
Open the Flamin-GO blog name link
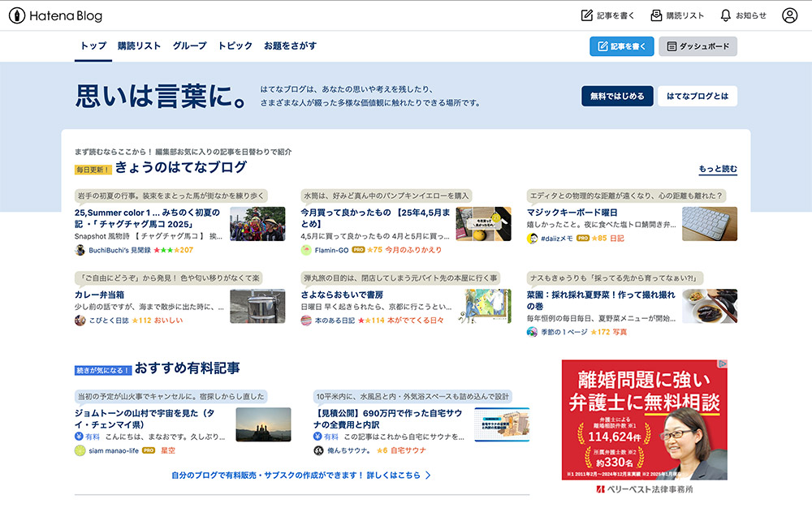[331, 251]
